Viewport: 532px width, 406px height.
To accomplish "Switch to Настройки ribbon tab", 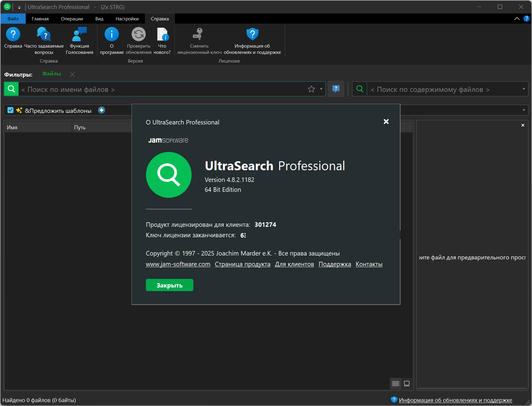I will point(127,19).
